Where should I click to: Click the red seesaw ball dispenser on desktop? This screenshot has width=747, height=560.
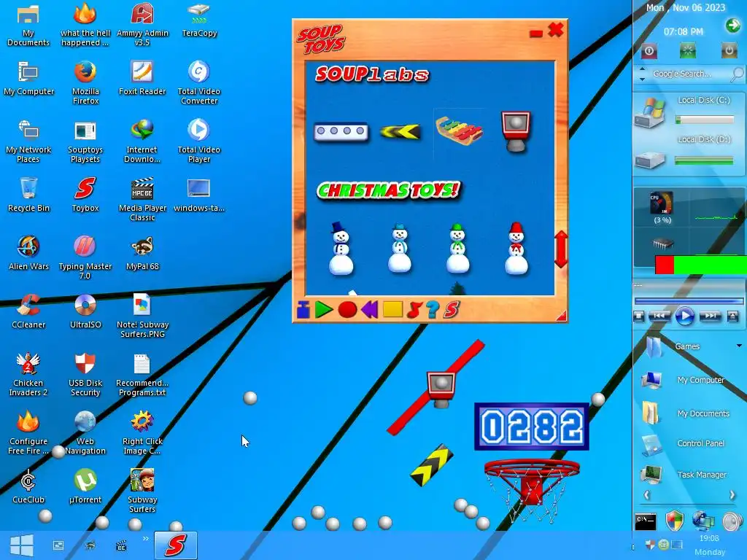pos(441,386)
